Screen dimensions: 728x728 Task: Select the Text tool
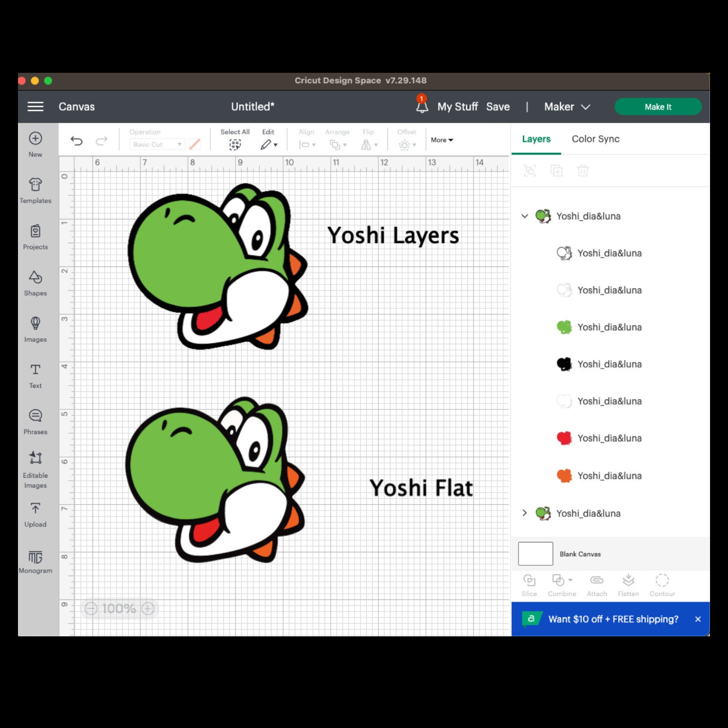tap(36, 376)
